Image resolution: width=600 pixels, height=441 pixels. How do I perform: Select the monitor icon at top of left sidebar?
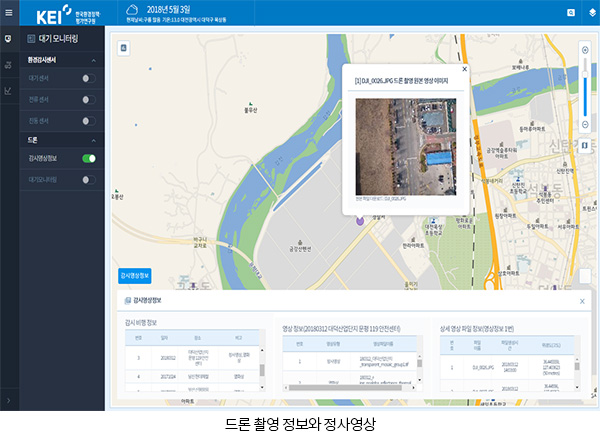9,38
